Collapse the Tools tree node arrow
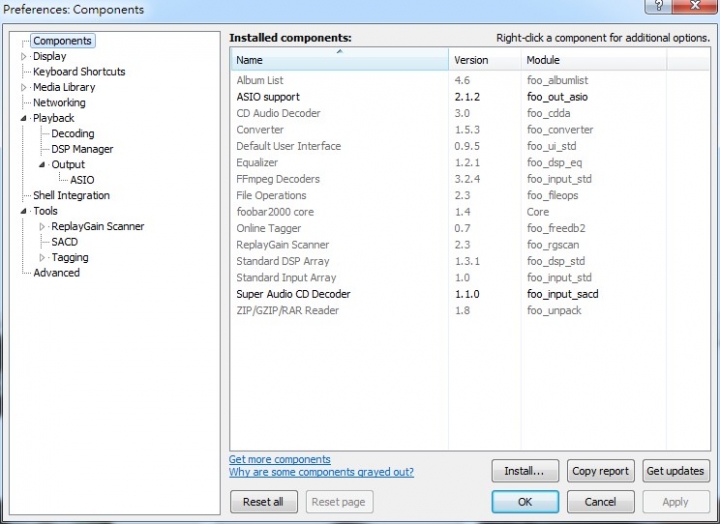This screenshot has width=720, height=524. (x=24, y=211)
